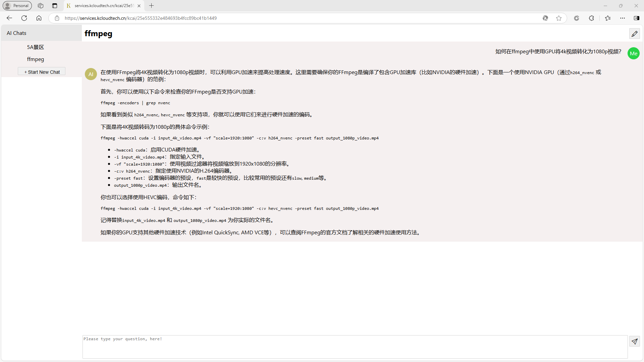Viewport: 644px width, 362px height.
Task: Click the browser refresh icon
Action: click(x=24, y=18)
